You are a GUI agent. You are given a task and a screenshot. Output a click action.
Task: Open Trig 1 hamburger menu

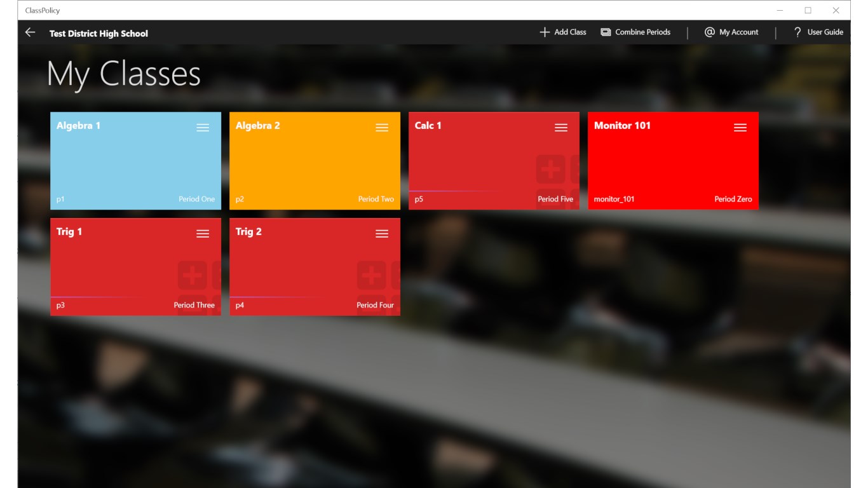(x=203, y=234)
